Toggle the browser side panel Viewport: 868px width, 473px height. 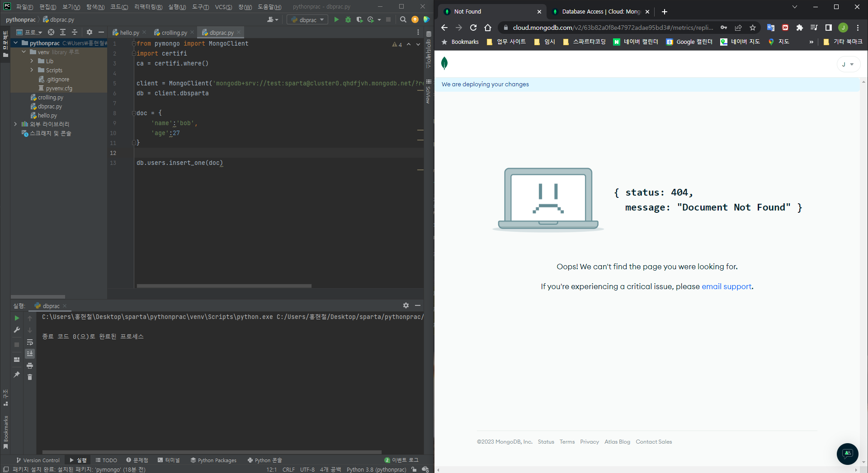829,28
